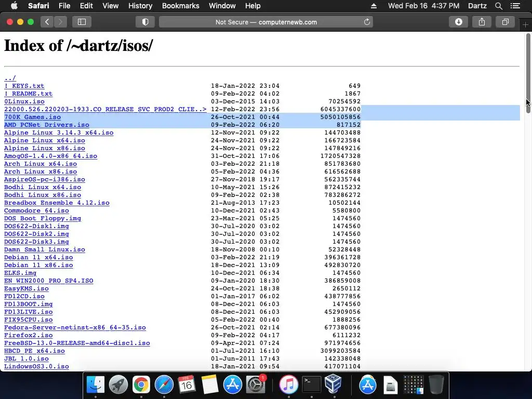Show the Safari sidebar

click(x=82, y=22)
